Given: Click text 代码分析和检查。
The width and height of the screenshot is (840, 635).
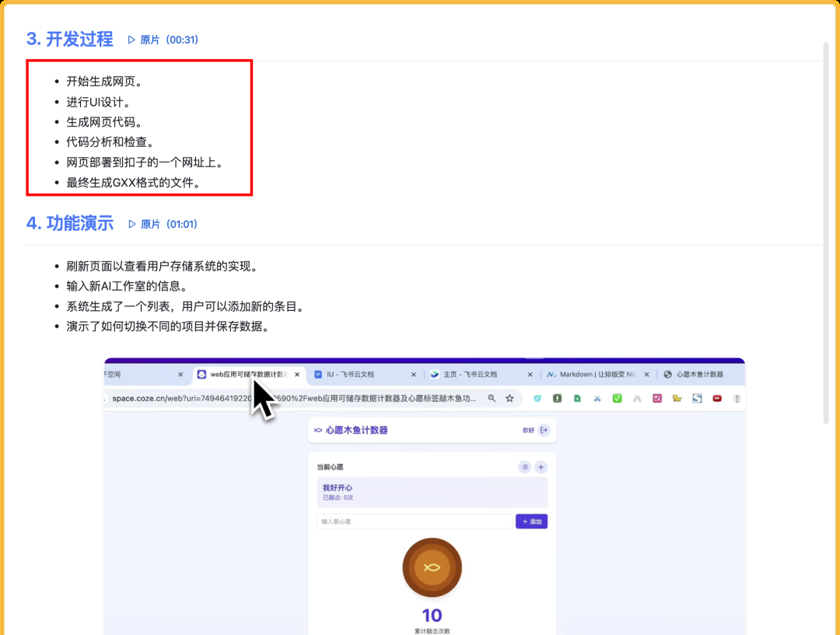Looking at the screenshot, I should click(110, 142).
